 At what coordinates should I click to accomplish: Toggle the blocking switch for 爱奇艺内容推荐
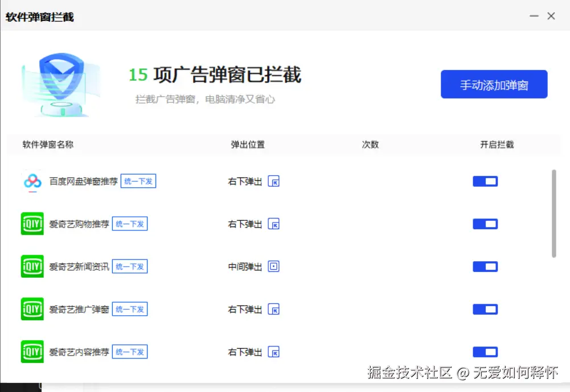(485, 352)
